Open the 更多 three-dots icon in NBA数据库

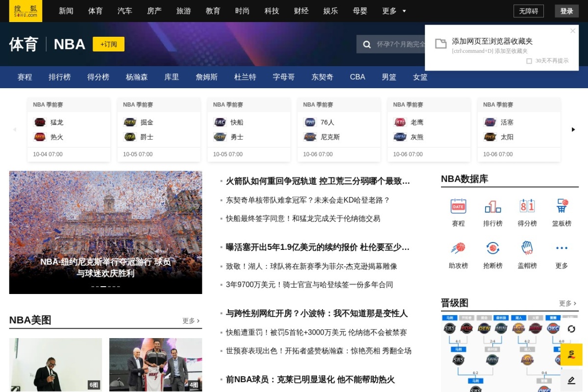[562, 248]
